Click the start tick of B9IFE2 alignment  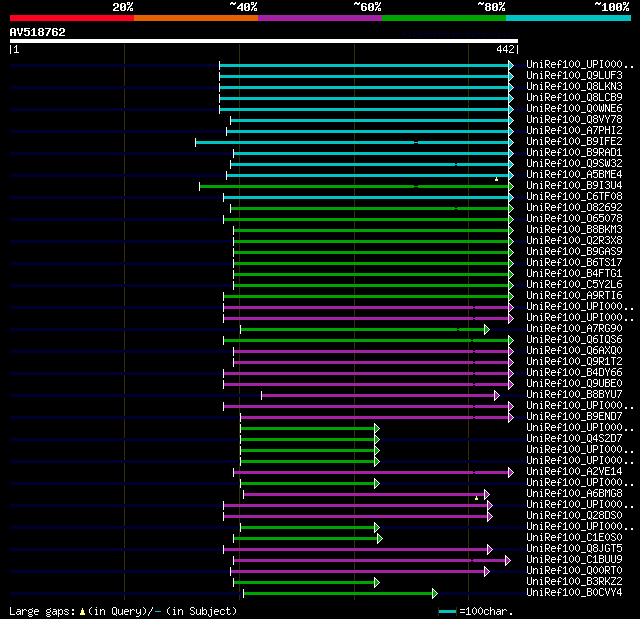196,142
